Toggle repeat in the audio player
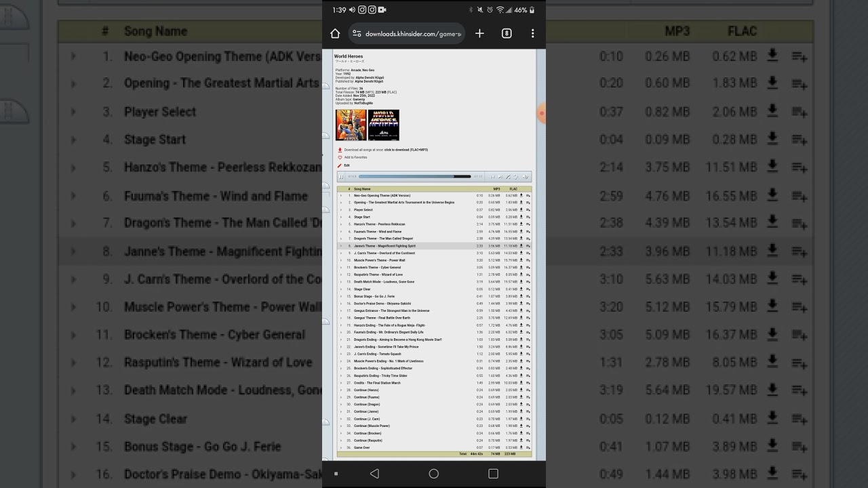This screenshot has height=488, width=868. pos(515,176)
